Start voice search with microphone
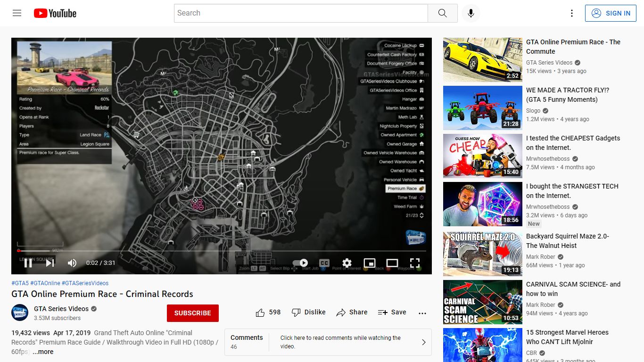 [x=471, y=13]
